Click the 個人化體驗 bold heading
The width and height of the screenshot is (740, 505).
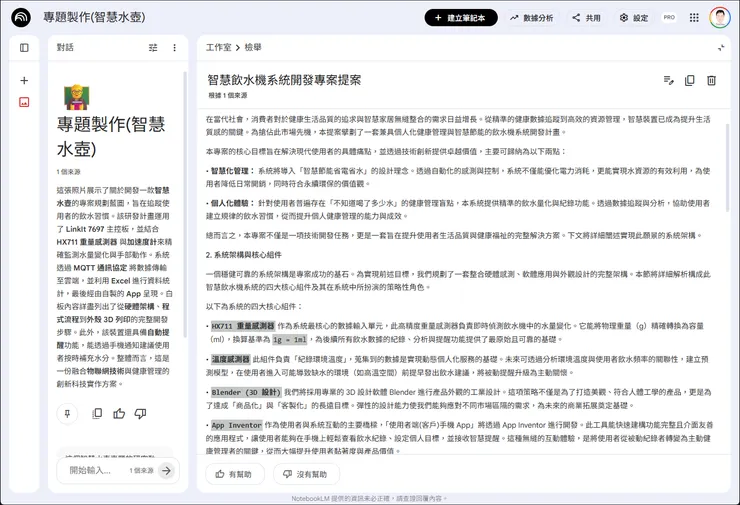(232, 203)
